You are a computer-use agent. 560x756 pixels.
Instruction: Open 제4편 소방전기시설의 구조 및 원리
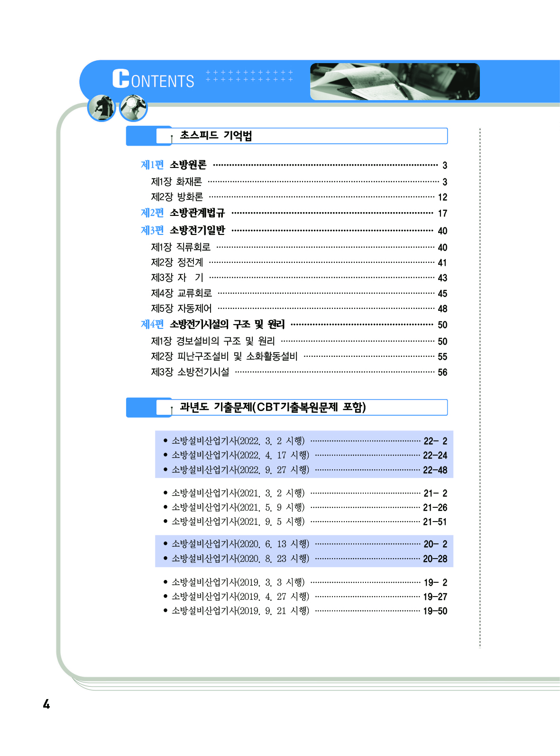tap(294, 325)
